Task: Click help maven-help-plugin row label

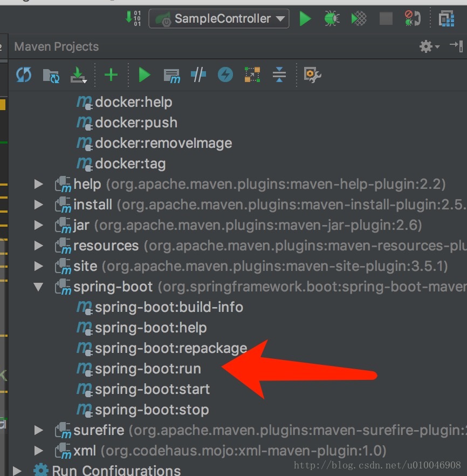Action: (x=259, y=184)
